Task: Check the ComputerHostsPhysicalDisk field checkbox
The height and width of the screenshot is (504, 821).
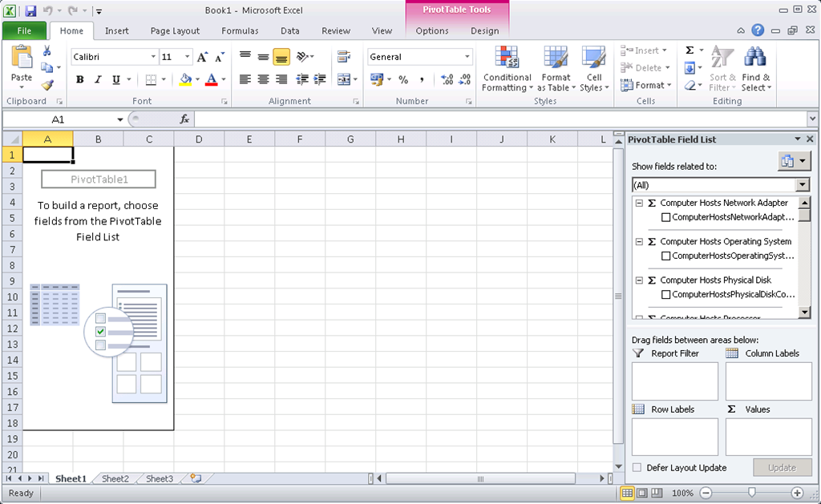Action: click(x=665, y=295)
